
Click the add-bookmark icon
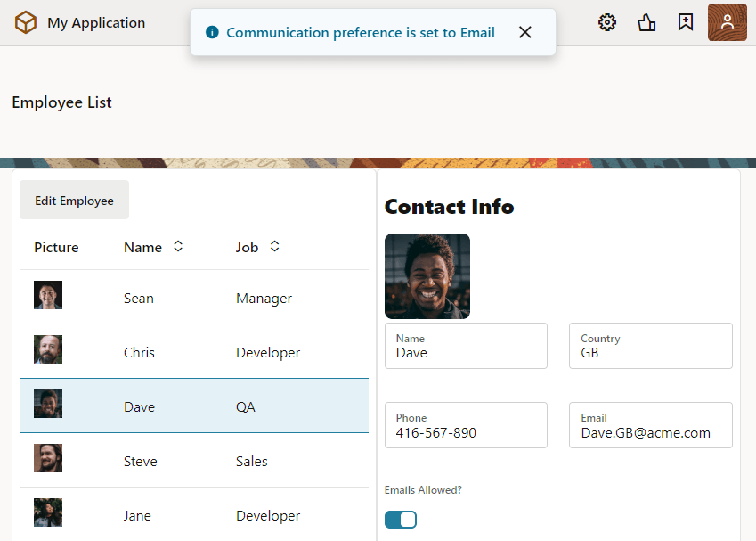(686, 22)
